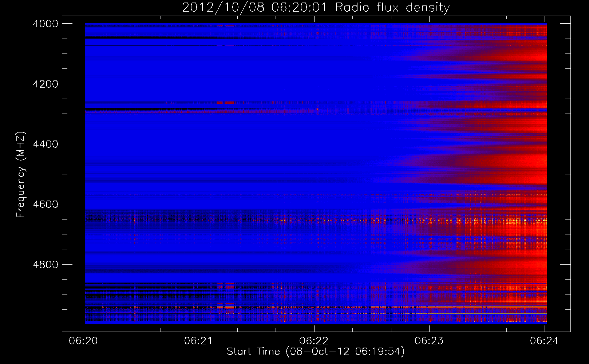Click the 06:23 time tick label
The image size is (589, 364).
pyautogui.click(x=429, y=341)
